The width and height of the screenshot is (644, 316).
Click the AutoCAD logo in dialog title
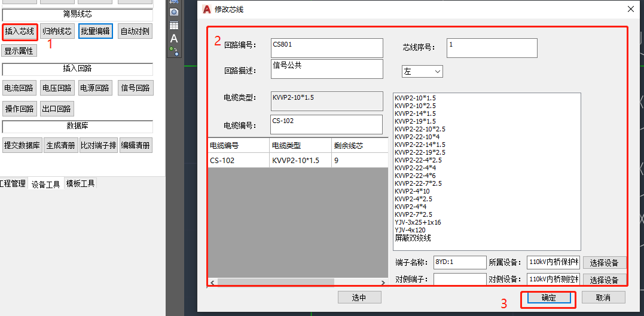tap(207, 9)
